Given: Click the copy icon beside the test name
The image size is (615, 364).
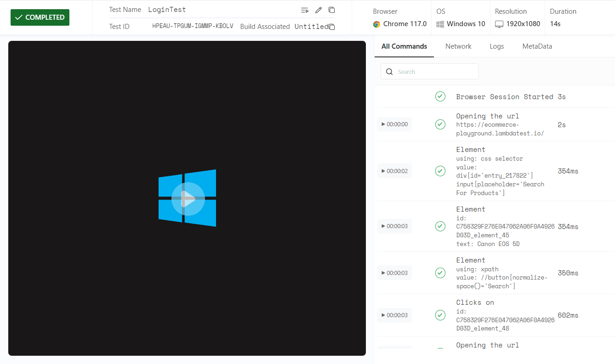Looking at the screenshot, I should pyautogui.click(x=331, y=10).
